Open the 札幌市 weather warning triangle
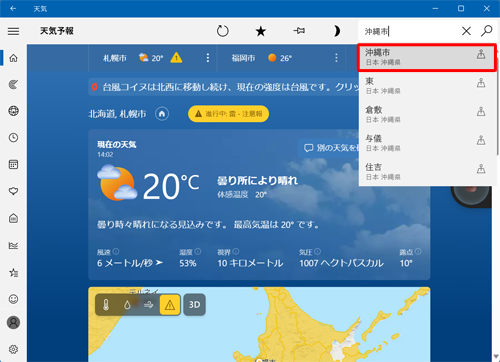 click(x=176, y=58)
